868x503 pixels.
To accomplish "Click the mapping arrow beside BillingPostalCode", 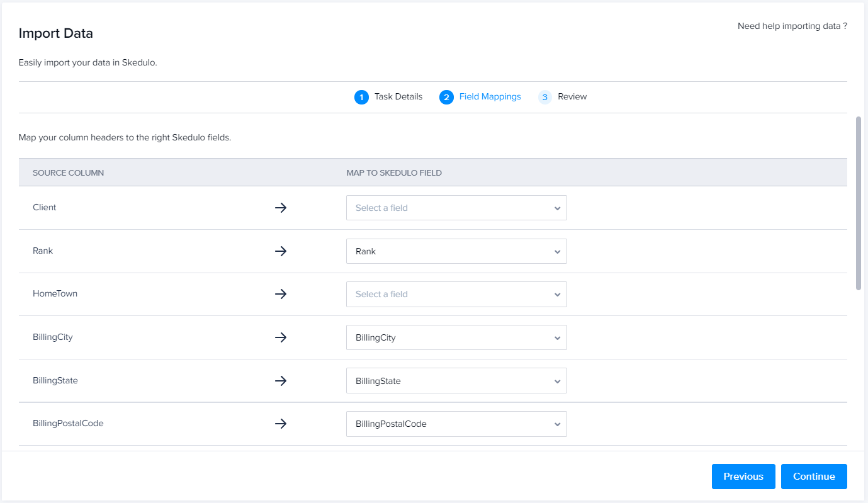I will (x=281, y=424).
